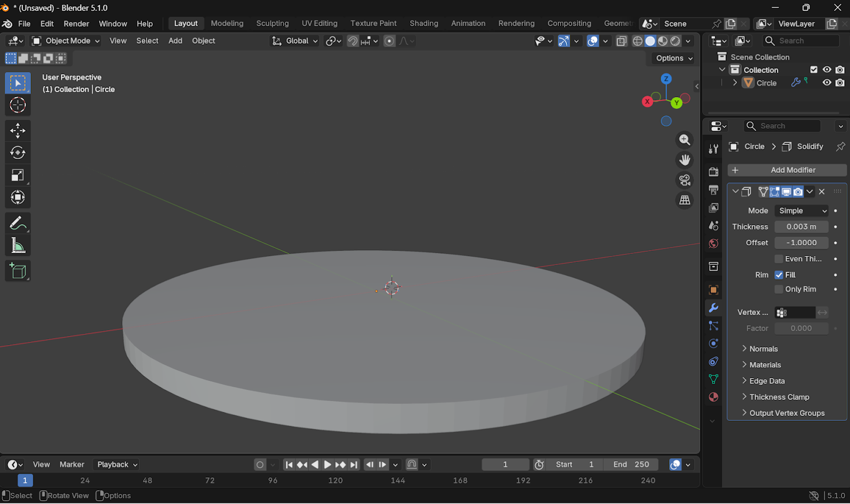
Task: Click the pan view hand gizmo
Action: point(685,160)
